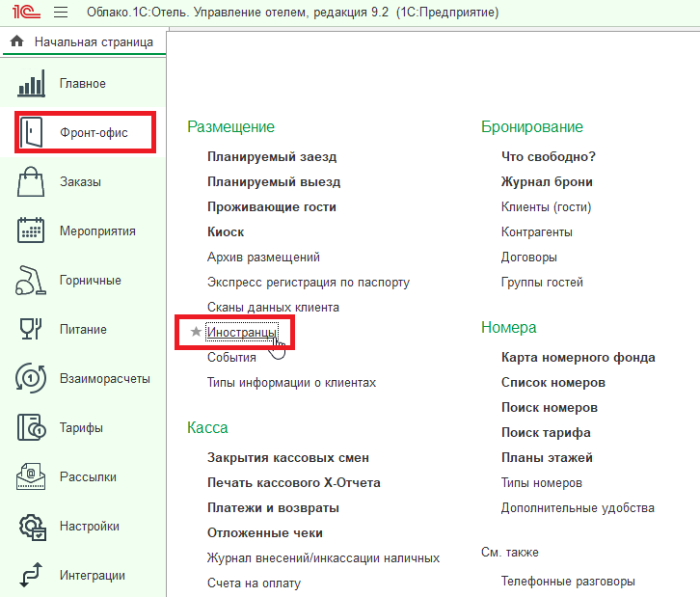Open Планируемый выезд
This screenshot has width=700, height=597.
(274, 181)
